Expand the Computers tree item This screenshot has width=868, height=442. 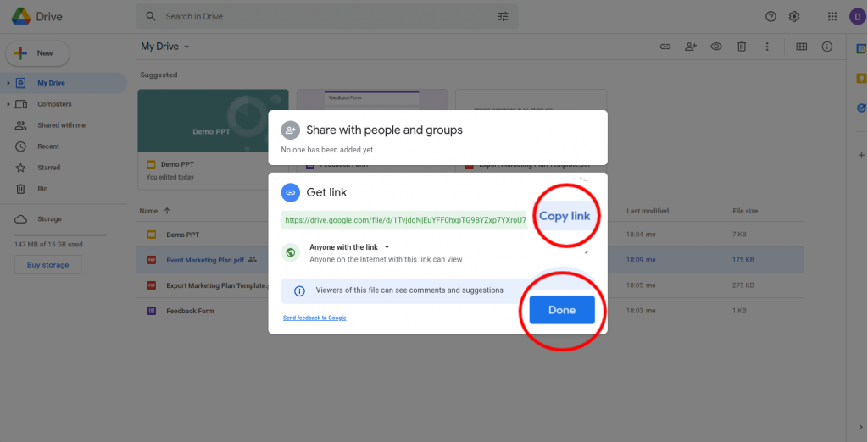[x=8, y=104]
